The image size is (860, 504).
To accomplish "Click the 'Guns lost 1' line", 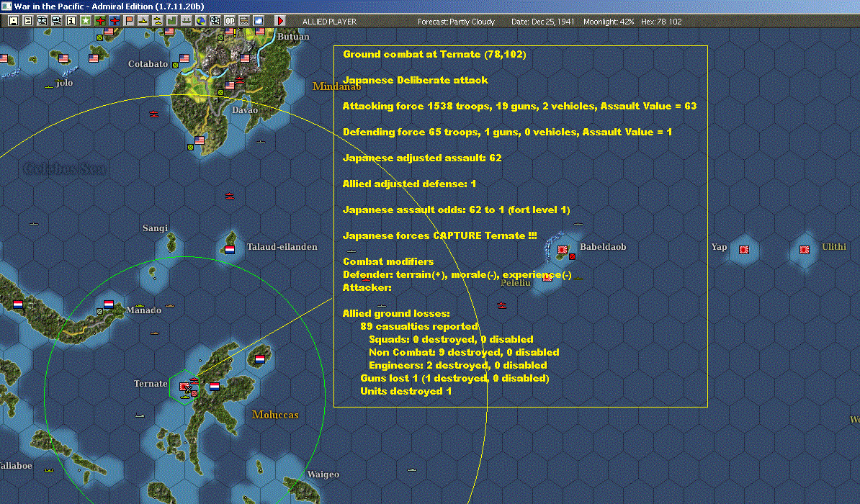I will (454, 378).
